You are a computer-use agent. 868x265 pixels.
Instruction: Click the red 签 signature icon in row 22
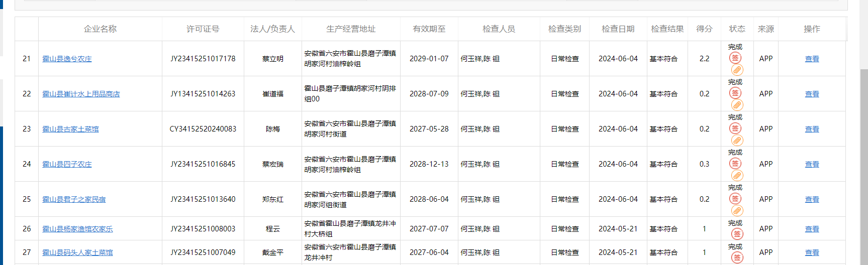pyautogui.click(x=735, y=93)
